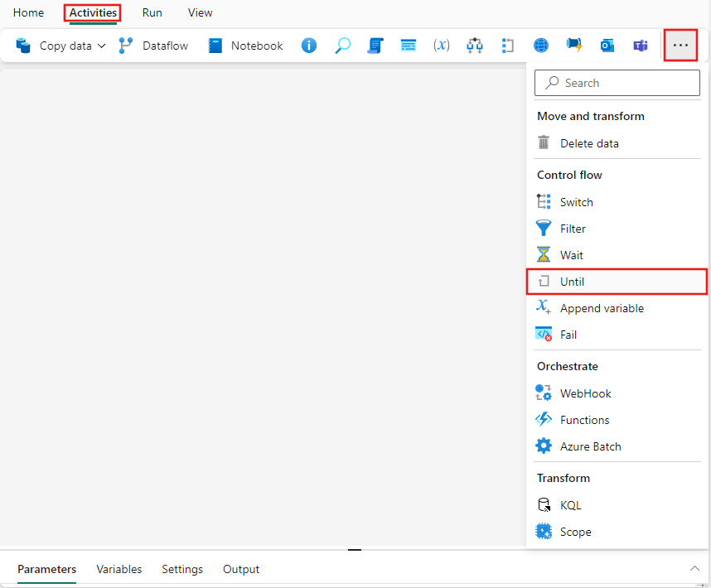Screen dimensions: 711x588
Task: Add an Office 365 Outlook activity
Action: click(607, 46)
